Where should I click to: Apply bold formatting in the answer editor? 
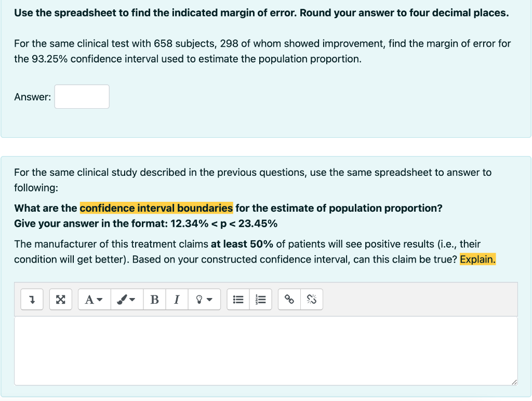tap(154, 299)
